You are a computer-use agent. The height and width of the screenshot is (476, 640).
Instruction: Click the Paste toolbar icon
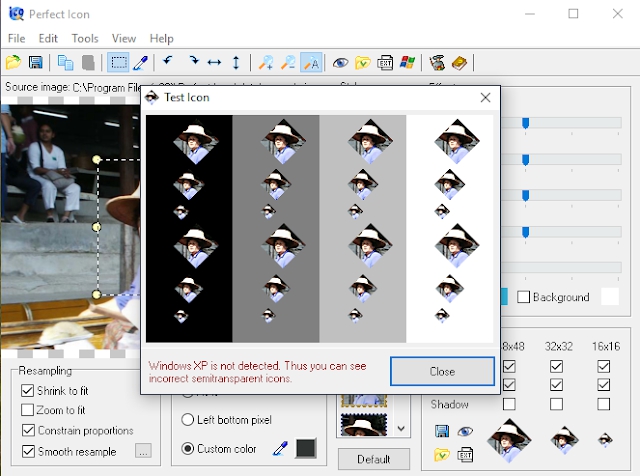click(x=88, y=62)
